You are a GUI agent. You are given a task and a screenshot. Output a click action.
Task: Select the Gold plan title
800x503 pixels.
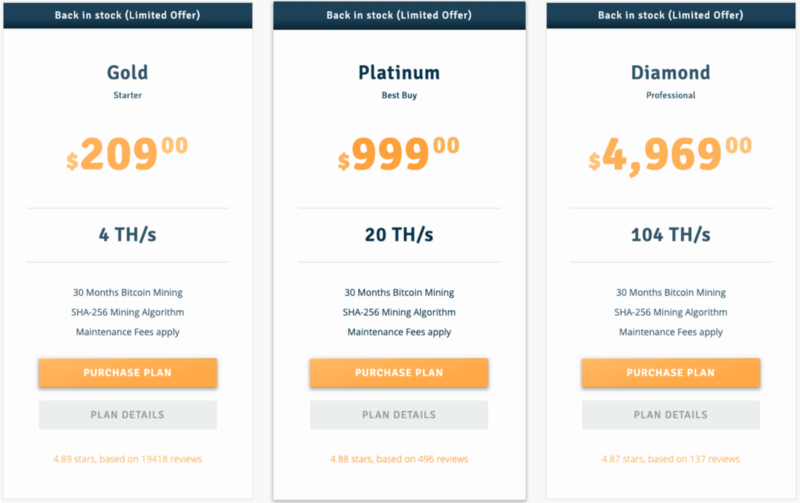(x=128, y=72)
